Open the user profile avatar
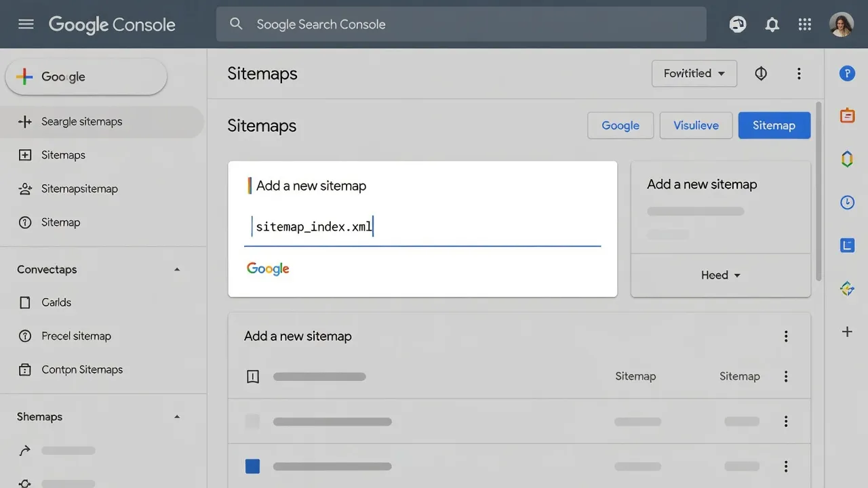868x488 pixels. point(841,24)
